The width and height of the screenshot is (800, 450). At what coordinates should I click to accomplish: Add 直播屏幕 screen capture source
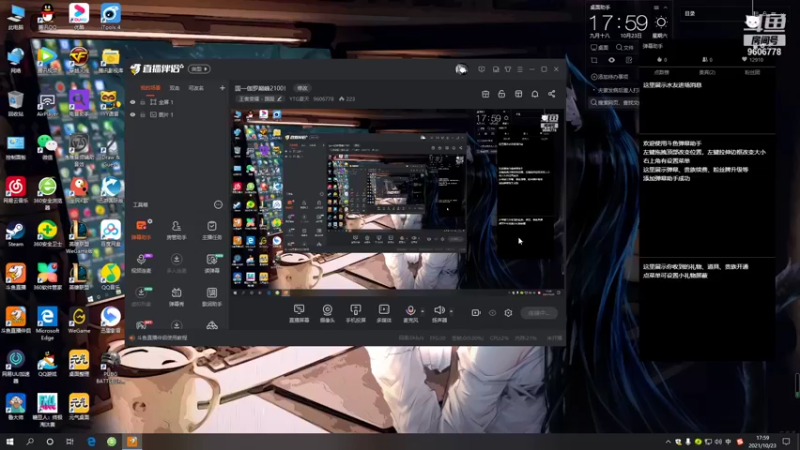pyautogui.click(x=299, y=313)
